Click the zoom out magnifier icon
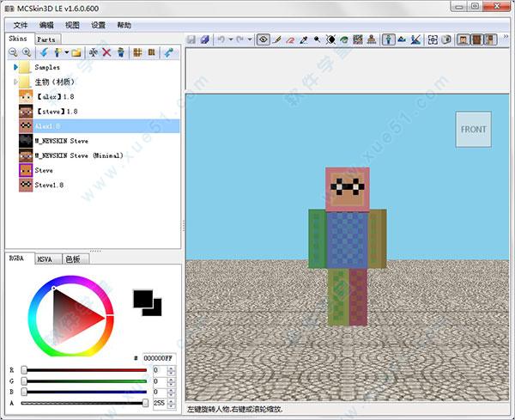515x420 pixels. pos(14,52)
